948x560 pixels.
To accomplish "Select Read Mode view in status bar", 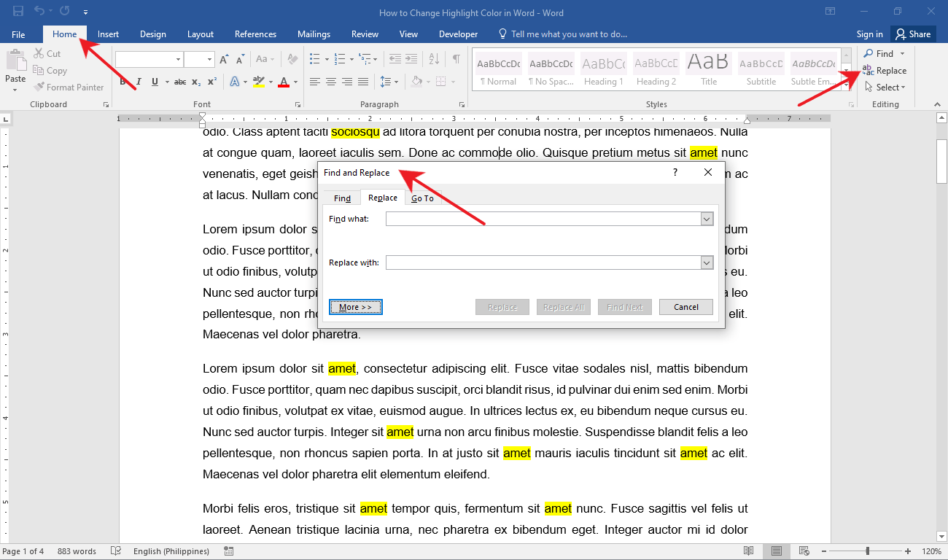I will coord(749,551).
